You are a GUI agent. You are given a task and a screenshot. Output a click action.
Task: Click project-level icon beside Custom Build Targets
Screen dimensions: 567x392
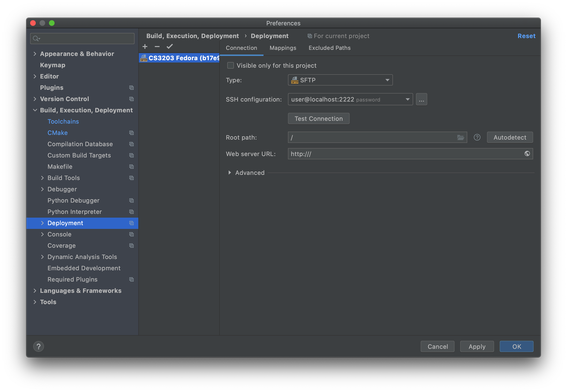(132, 156)
